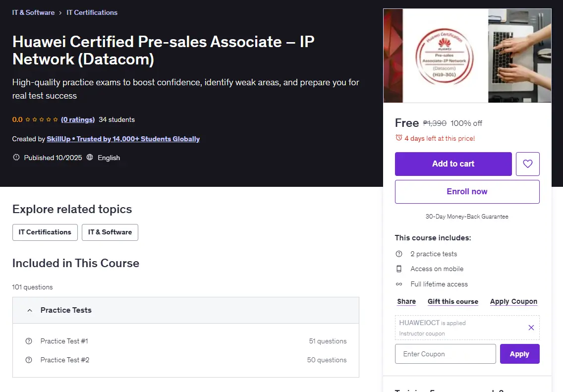The width and height of the screenshot is (563, 392).
Task: Remove the HUAWEIOCT coupon with X icon
Action: click(531, 328)
